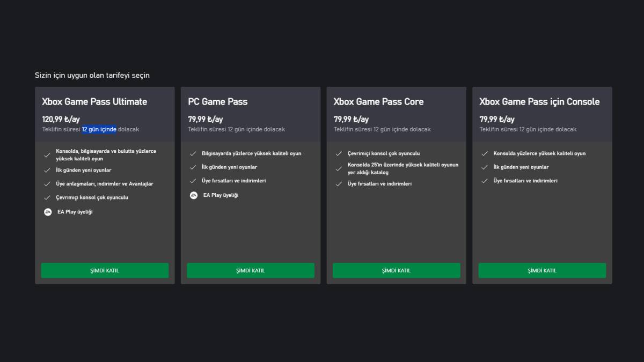Click the offer expiry text under için Console card
The image size is (644, 362).
(x=528, y=129)
